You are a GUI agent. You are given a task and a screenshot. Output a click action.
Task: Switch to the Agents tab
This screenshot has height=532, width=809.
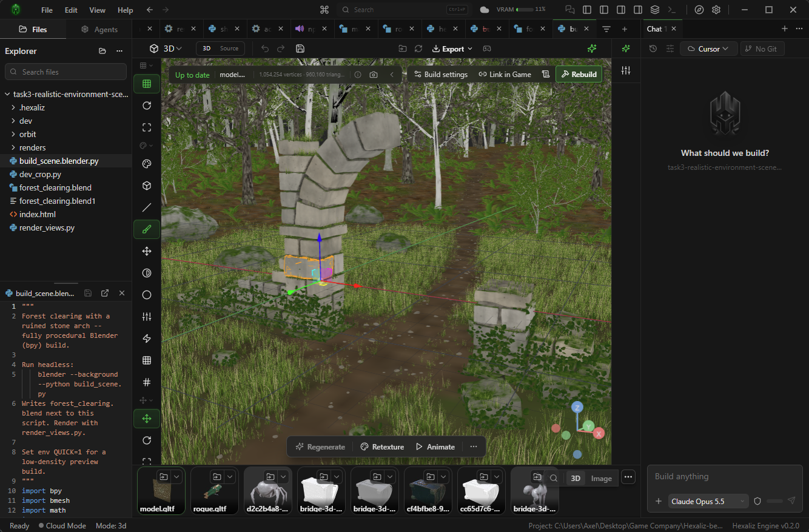click(99, 29)
